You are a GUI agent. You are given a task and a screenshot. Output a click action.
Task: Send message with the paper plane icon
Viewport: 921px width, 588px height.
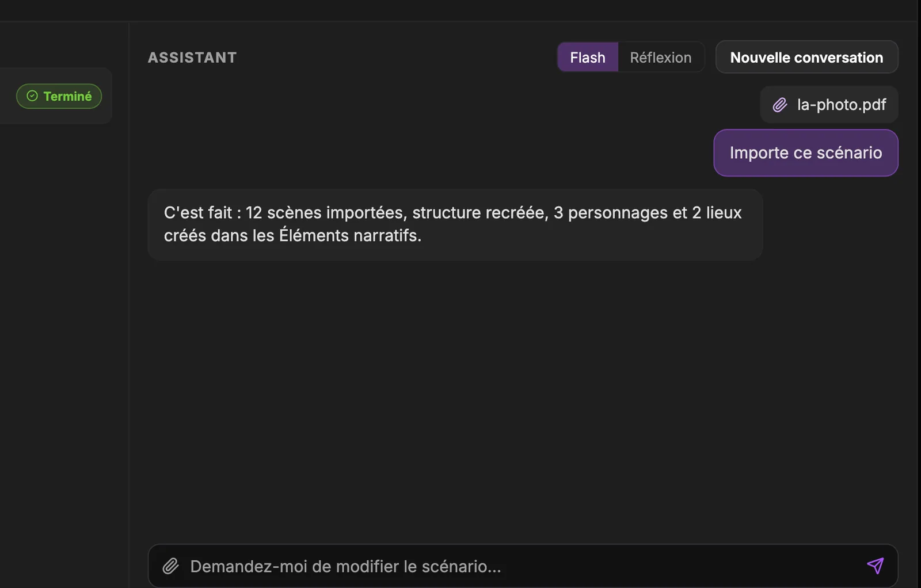[875, 566]
